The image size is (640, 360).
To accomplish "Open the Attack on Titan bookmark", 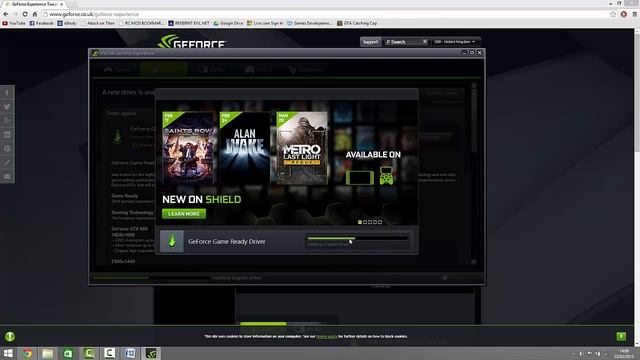I will click(x=98, y=23).
